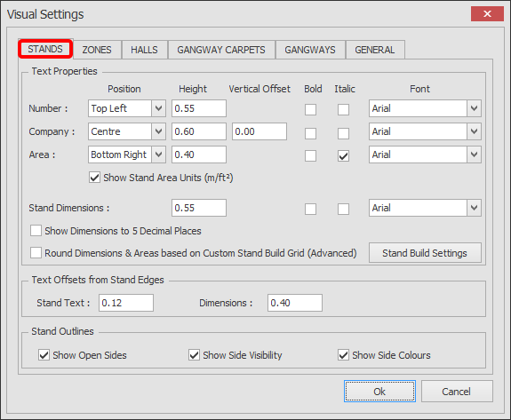Click the Company vertical offset field
511x420 pixels.
tap(259, 131)
